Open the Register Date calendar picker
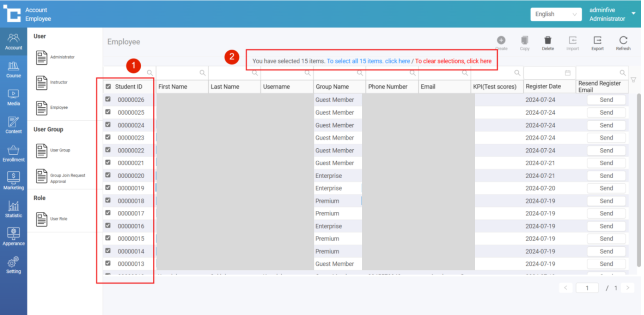 [x=568, y=73]
